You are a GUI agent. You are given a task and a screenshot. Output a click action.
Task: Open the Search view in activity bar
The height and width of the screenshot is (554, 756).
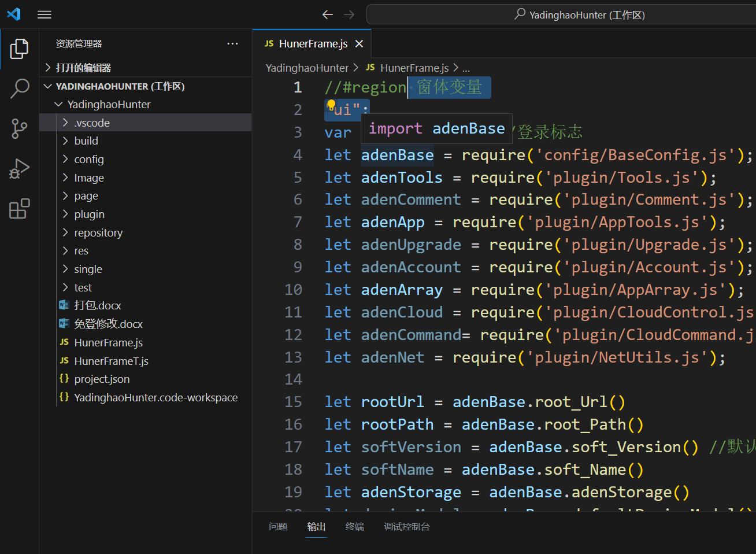pyautogui.click(x=19, y=88)
